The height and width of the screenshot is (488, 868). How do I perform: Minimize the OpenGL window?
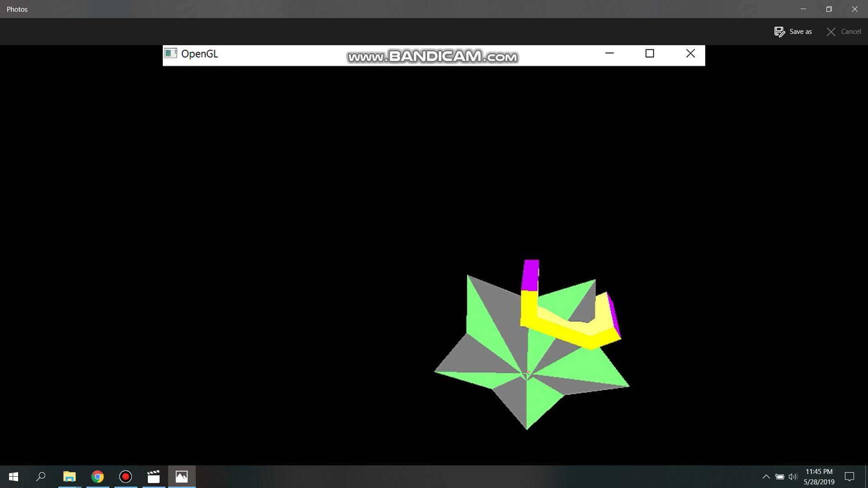610,53
